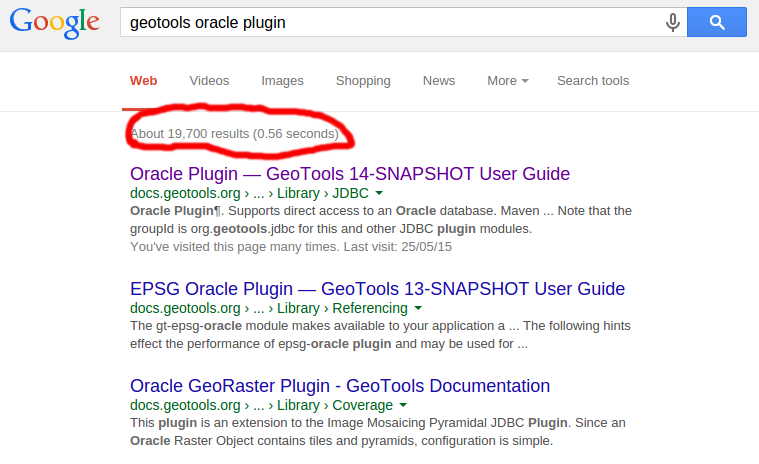
Task: Click docs.geotools.org URL of JDBC result
Action: click(x=185, y=193)
